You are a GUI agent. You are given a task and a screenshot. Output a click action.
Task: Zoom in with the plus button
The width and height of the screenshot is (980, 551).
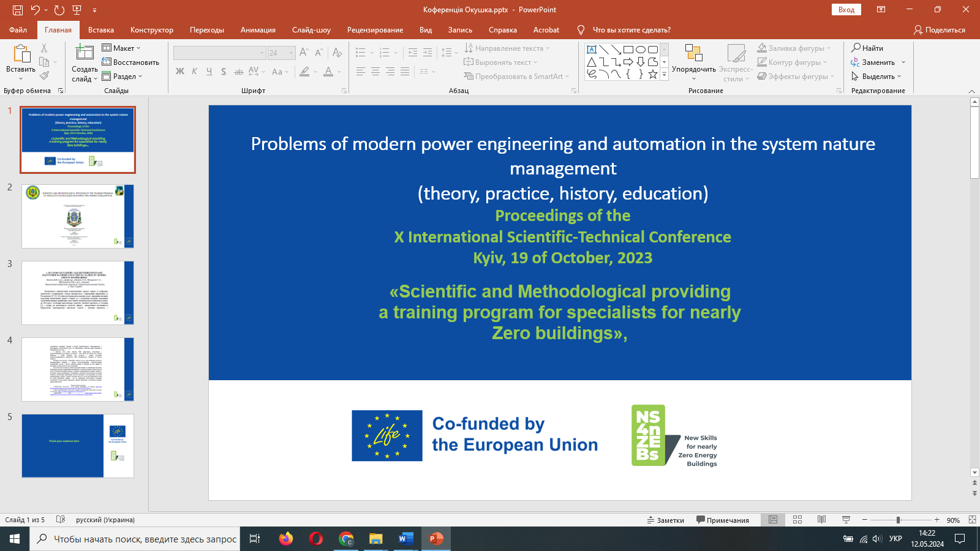coord(937,520)
